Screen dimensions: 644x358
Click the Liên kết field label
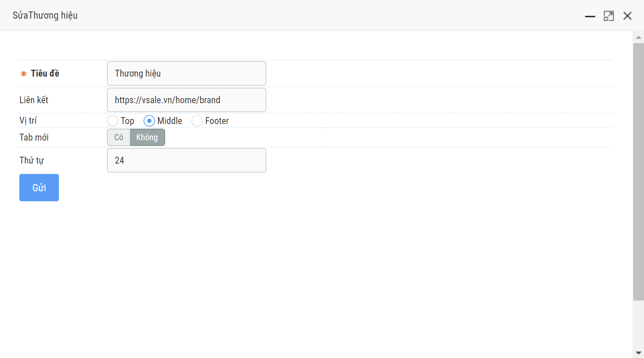pos(34,100)
